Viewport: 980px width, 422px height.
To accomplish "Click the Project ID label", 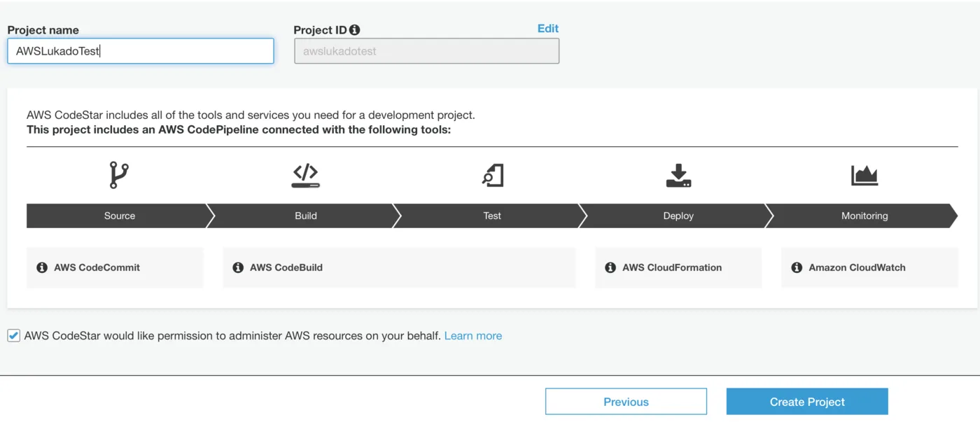I will tap(321, 30).
